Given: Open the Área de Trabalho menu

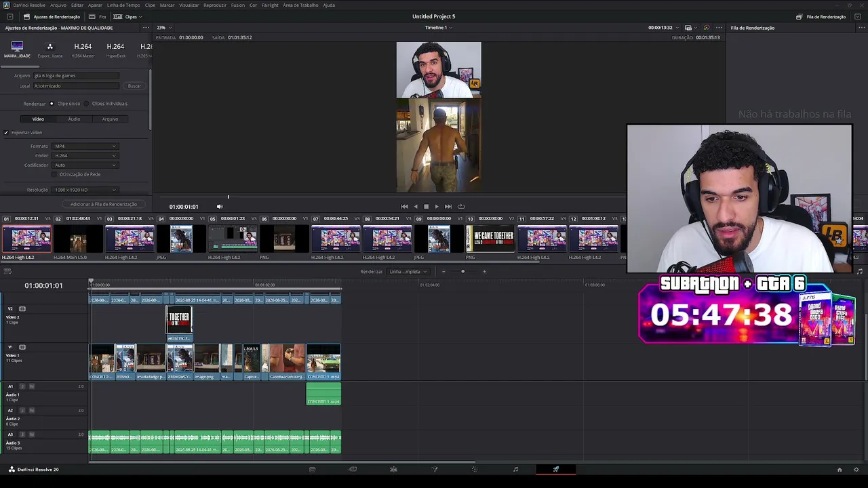Looking at the screenshot, I should 300,5.
